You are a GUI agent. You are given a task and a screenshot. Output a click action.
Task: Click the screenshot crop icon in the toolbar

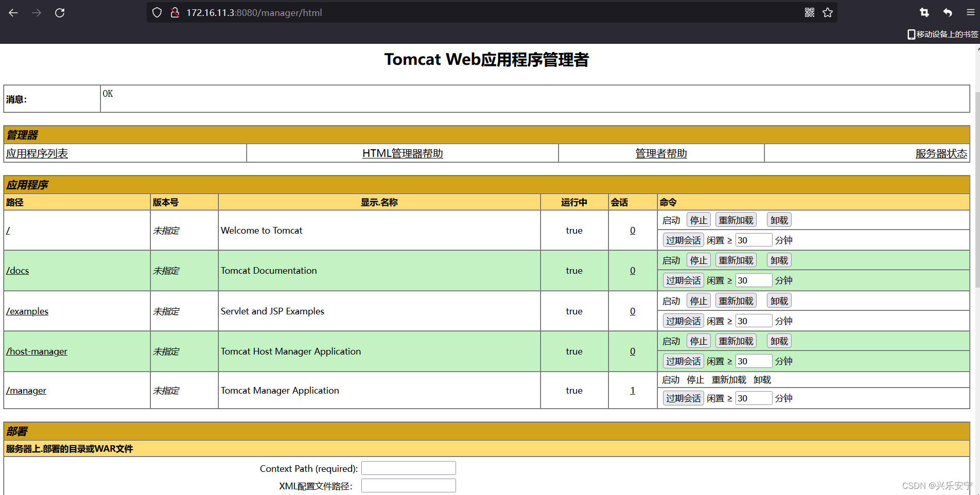[924, 13]
